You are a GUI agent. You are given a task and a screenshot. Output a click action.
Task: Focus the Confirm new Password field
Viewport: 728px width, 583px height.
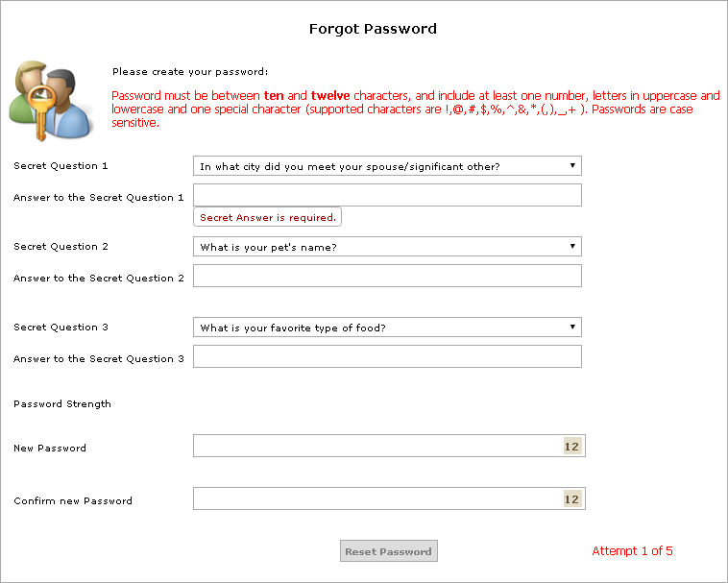tap(376, 499)
